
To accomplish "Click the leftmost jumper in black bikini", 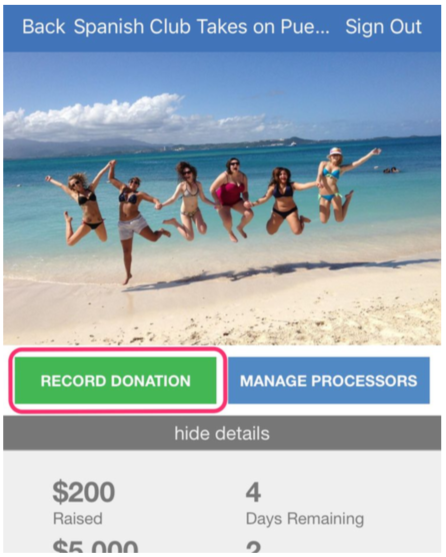I will coord(83,206).
